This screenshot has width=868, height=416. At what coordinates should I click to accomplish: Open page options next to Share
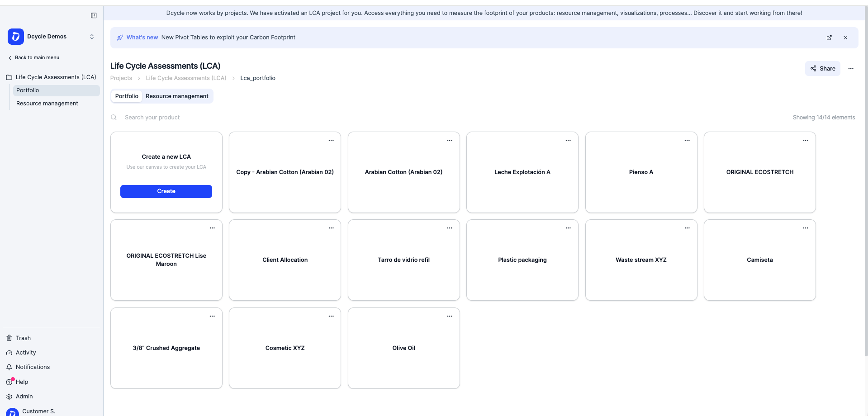[x=851, y=69]
